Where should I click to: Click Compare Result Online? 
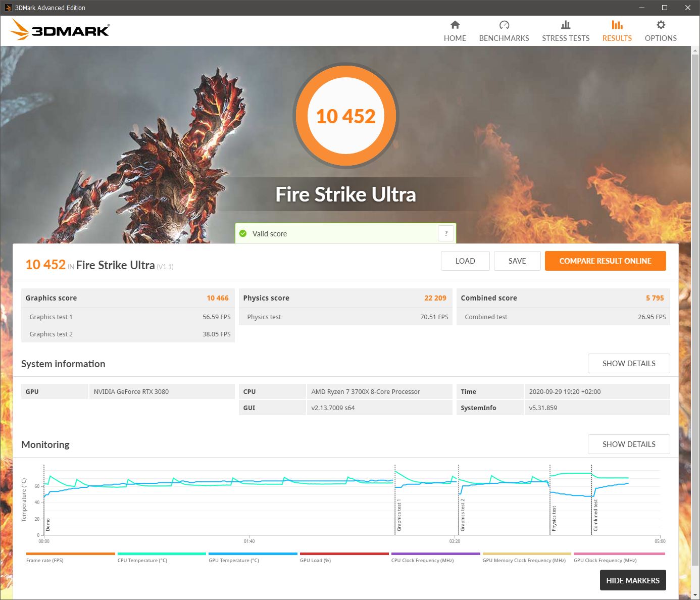(x=605, y=261)
